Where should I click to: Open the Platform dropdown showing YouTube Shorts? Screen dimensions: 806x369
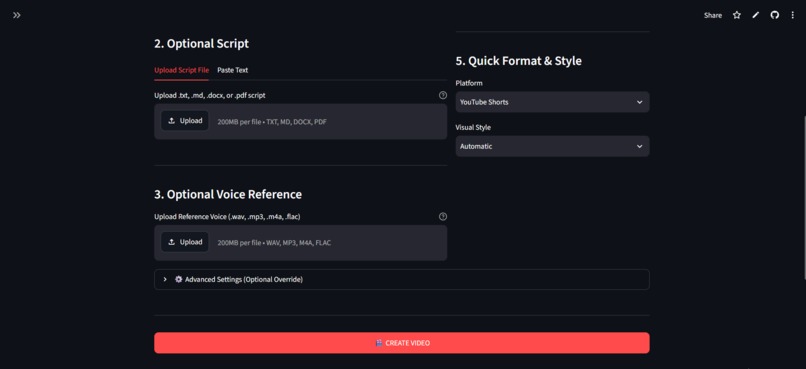pyautogui.click(x=552, y=102)
